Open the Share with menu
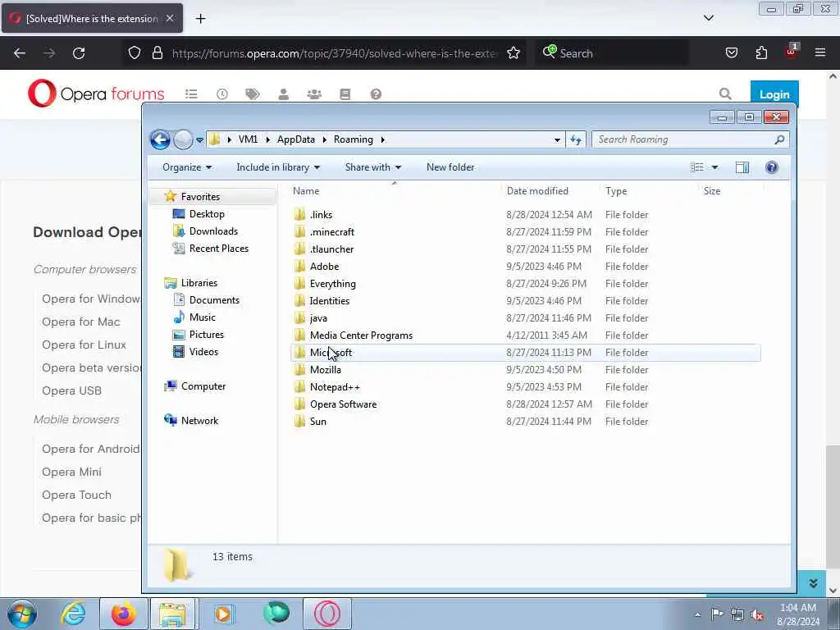This screenshot has width=840, height=630. tap(373, 167)
